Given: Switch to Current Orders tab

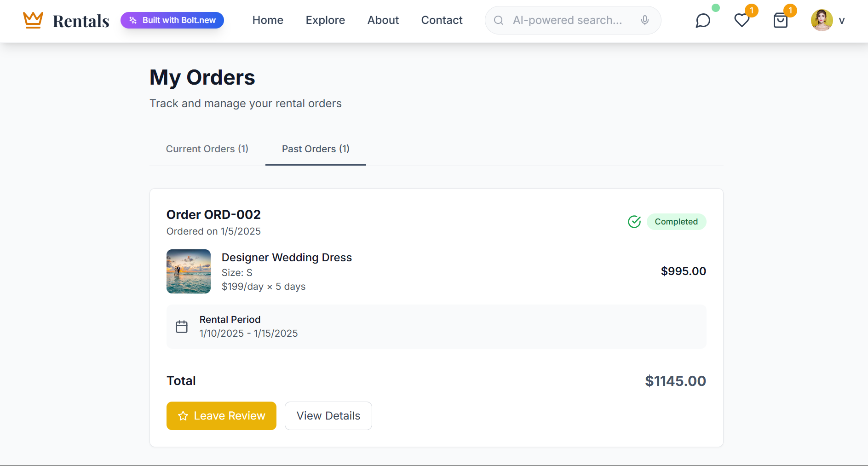Looking at the screenshot, I should coord(207,149).
